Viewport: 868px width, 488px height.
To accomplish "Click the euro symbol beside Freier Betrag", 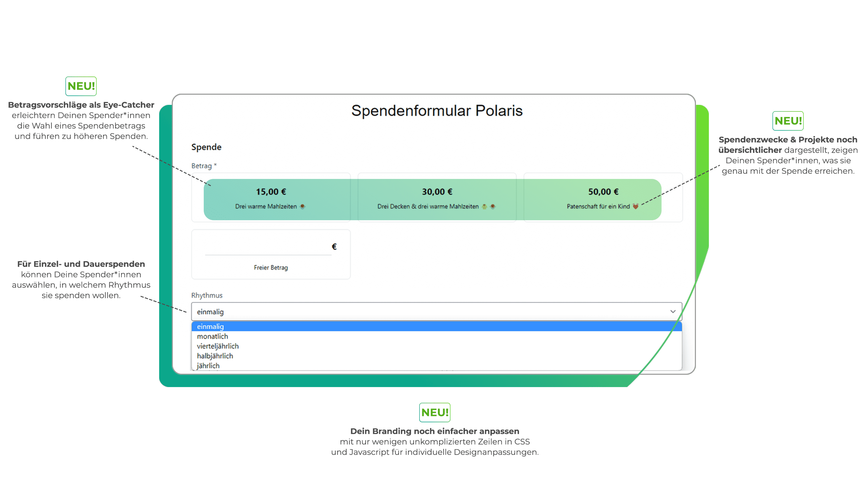I will coord(334,246).
